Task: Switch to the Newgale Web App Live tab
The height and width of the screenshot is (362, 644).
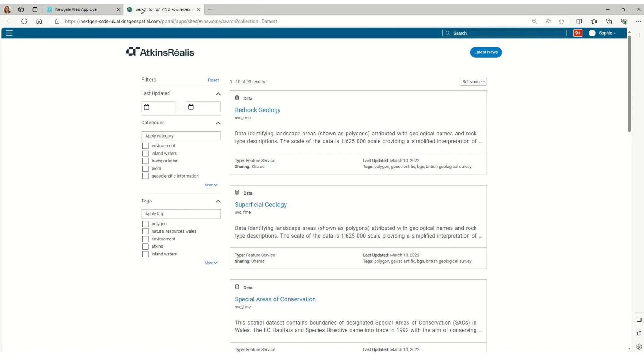Action: click(76, 9)
